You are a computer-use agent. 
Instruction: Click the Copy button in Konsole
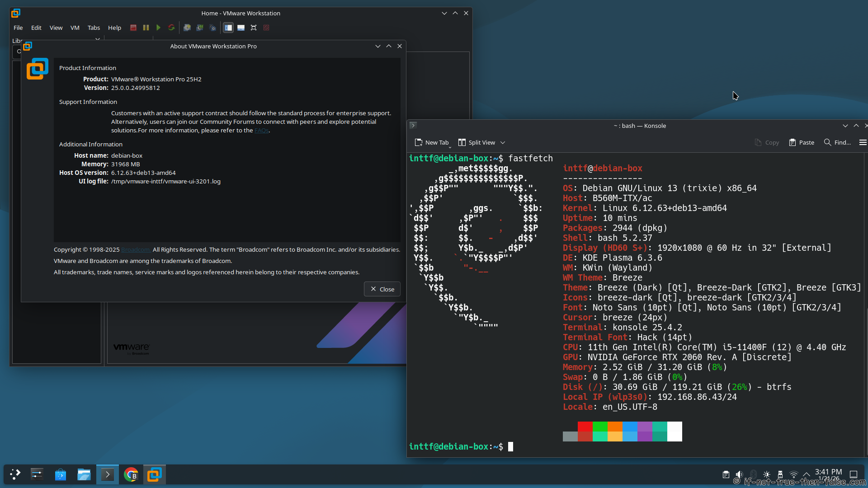[x=767, y=142]
